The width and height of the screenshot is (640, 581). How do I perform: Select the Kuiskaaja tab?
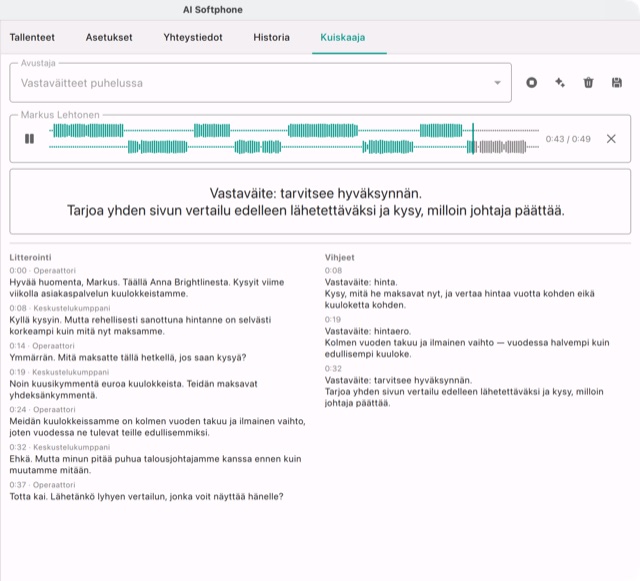(x=343, y=38)
